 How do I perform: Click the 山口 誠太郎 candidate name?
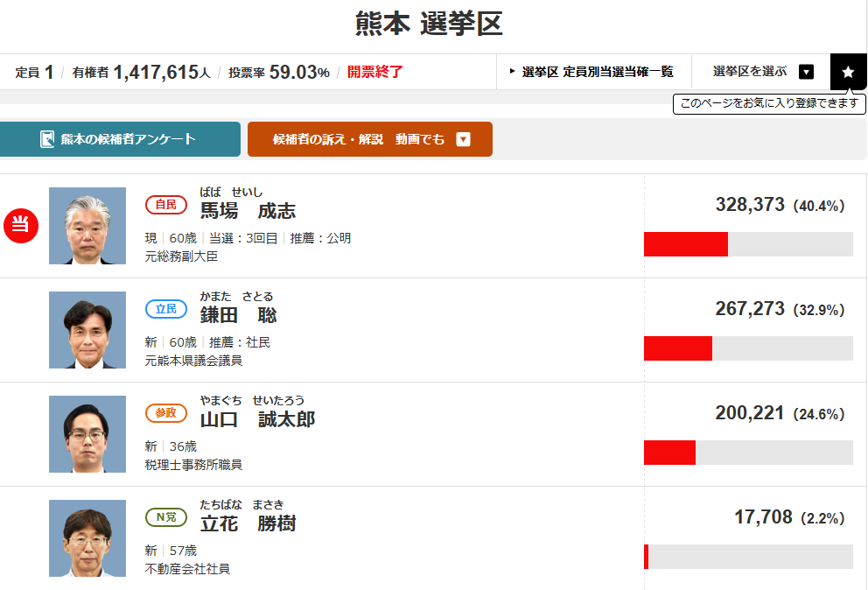[258, 419]
